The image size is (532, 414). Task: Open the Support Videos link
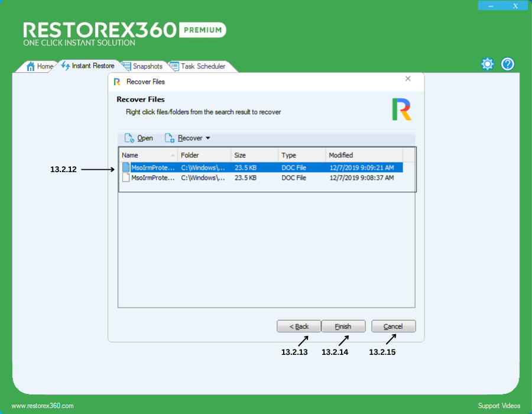point(499,406)
